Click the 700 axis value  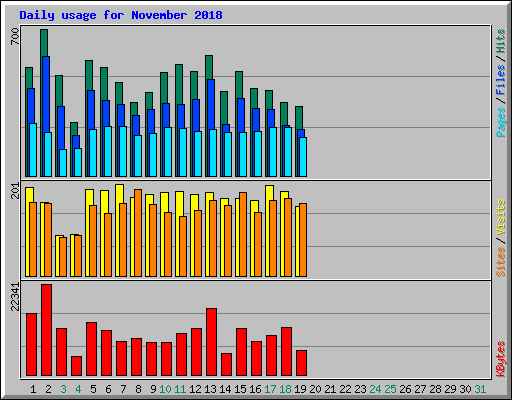pos(15,36)
